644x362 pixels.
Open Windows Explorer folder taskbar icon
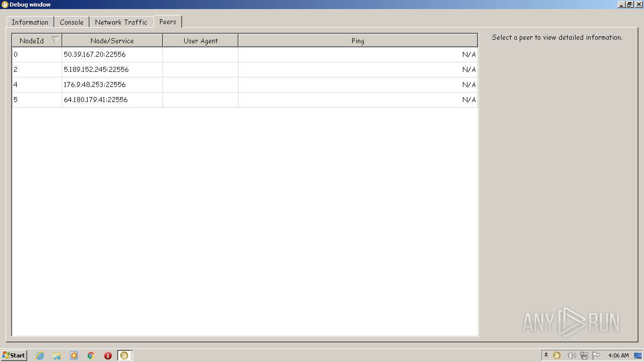(x=57, y=355)
